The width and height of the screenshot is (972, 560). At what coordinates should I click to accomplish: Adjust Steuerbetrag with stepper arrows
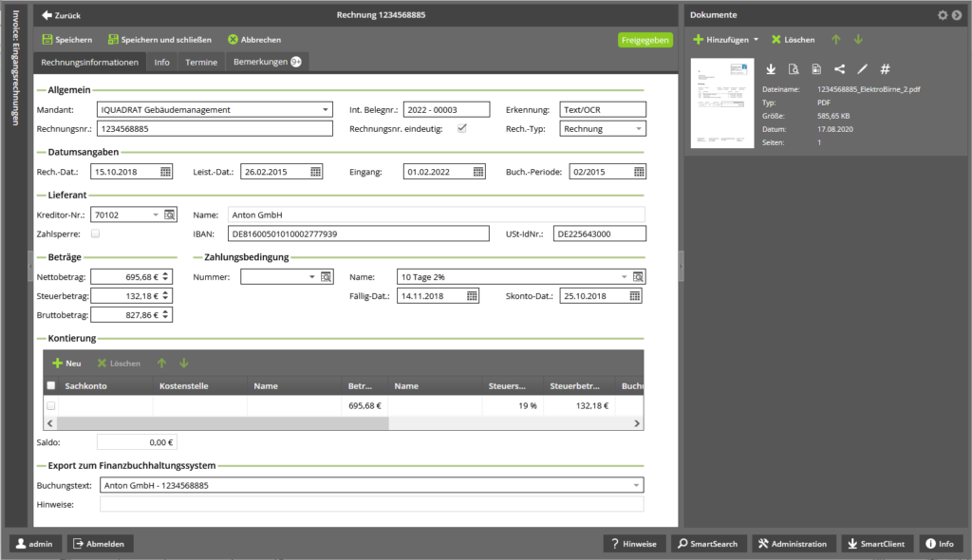165,296
